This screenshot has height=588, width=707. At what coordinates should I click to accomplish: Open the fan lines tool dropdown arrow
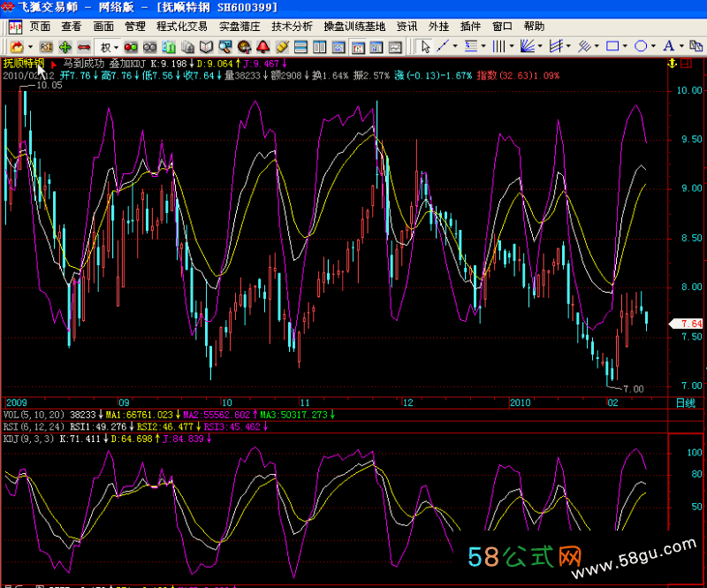[540, 46]
